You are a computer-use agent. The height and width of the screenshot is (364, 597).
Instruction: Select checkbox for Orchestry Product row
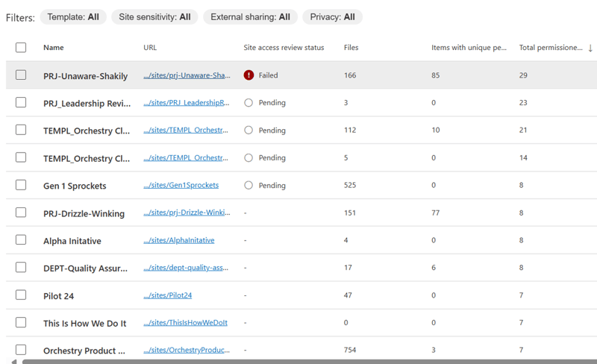coord(21,350)
